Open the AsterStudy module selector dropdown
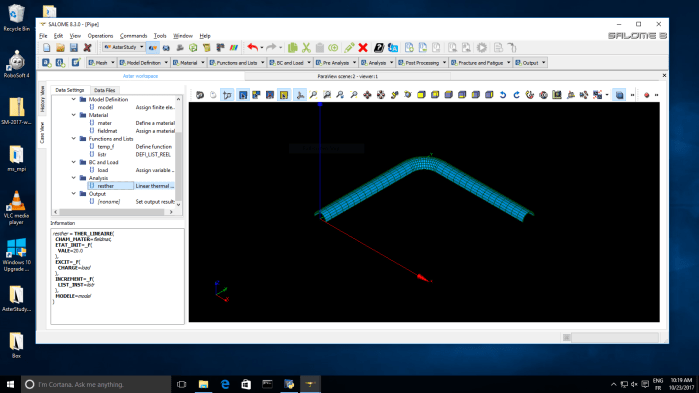This screenshot has width=699, height=393. tap(123, 47)
